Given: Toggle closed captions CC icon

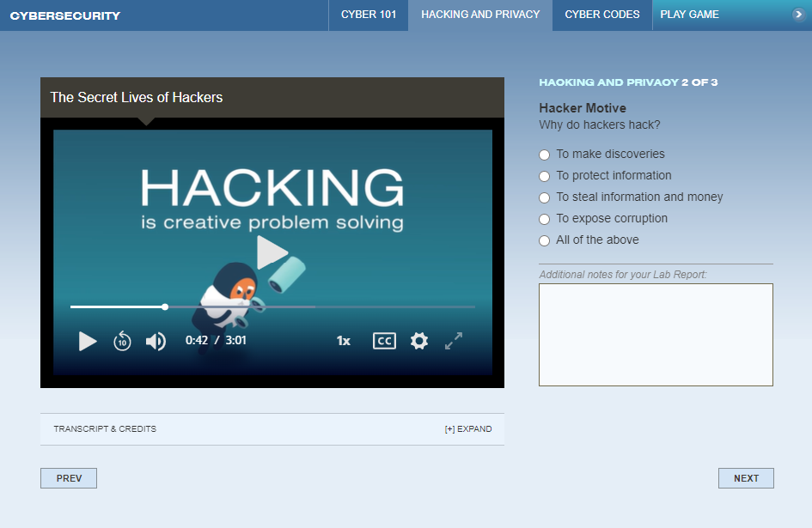Looking at the screenshot, I should (384, 341).
